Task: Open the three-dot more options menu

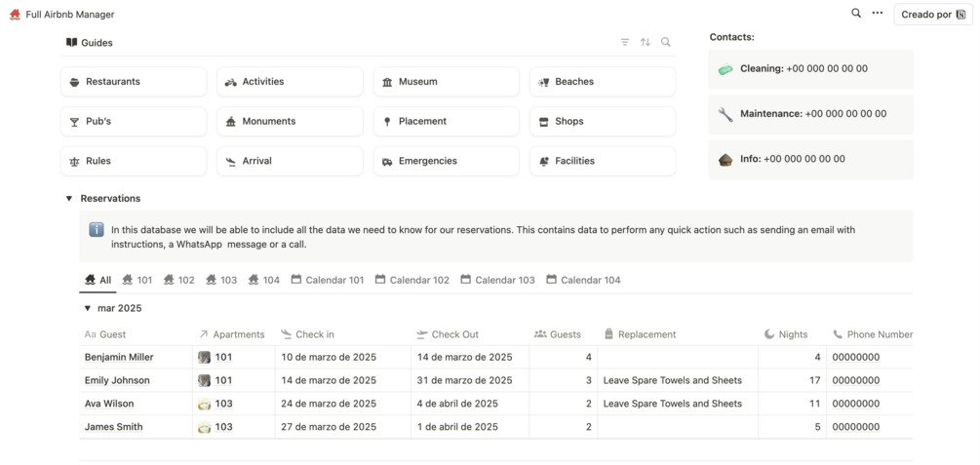Action: pos(878,14)
